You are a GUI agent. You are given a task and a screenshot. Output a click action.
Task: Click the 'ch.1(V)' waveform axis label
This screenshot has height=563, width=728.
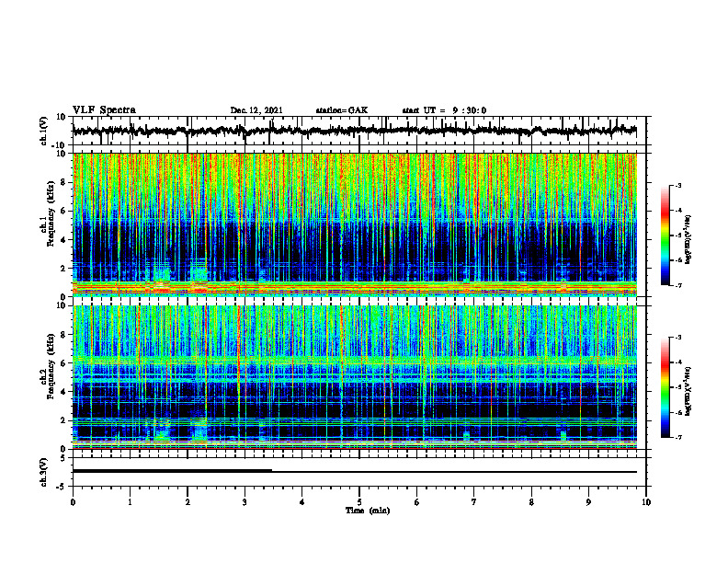tap(44, 131)
